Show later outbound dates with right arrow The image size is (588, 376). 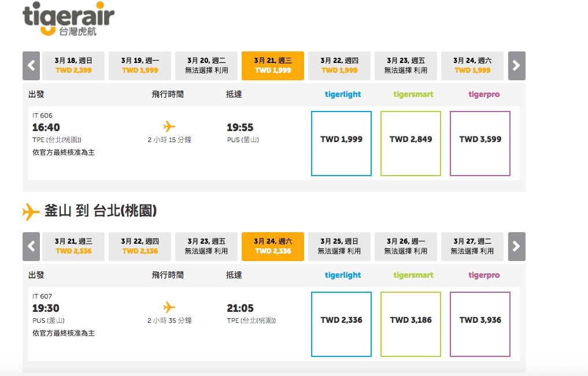(516, 66)
